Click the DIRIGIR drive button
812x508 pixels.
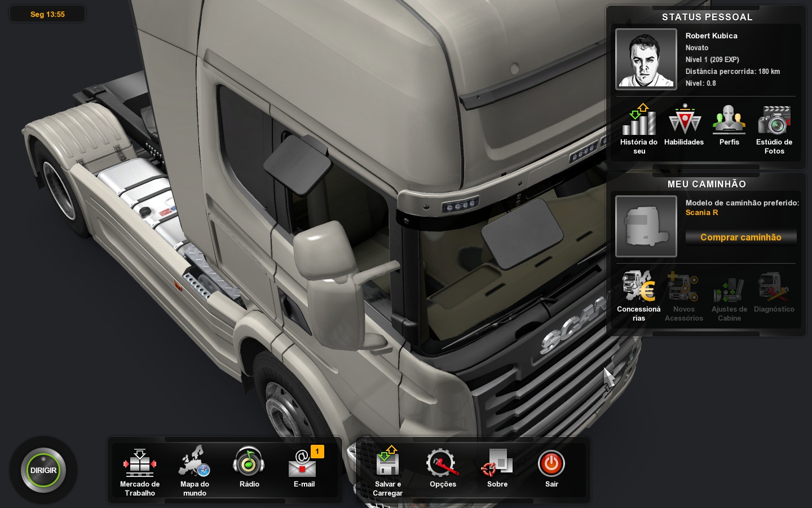pos(43,470)
